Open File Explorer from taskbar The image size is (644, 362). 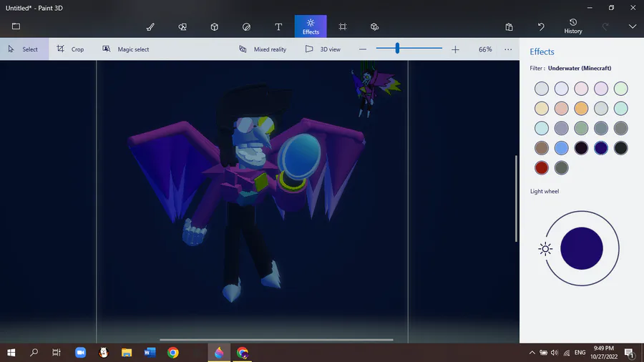click(127, 353)
